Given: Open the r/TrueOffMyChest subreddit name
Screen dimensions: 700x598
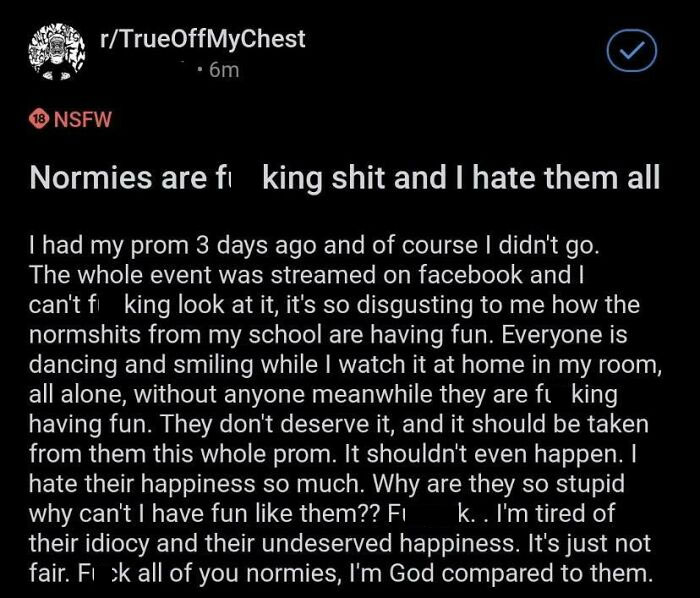Looking at the screenshot, I should (203, 39).
